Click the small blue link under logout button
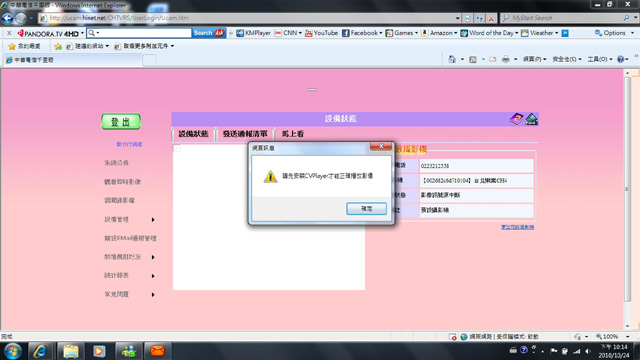Image resolution: width=640 pixels, height=360 pixels. (x=129, y=144)
